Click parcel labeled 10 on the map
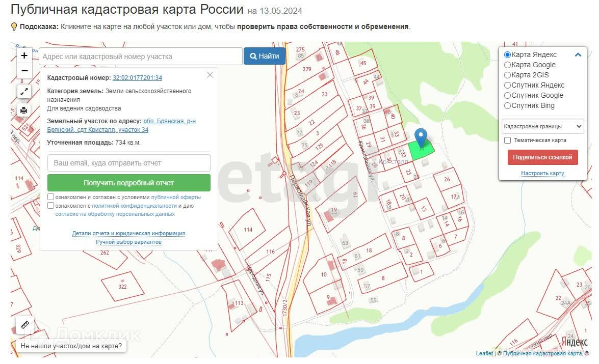This screenshot has width=599, height=364. pos(324,274)
